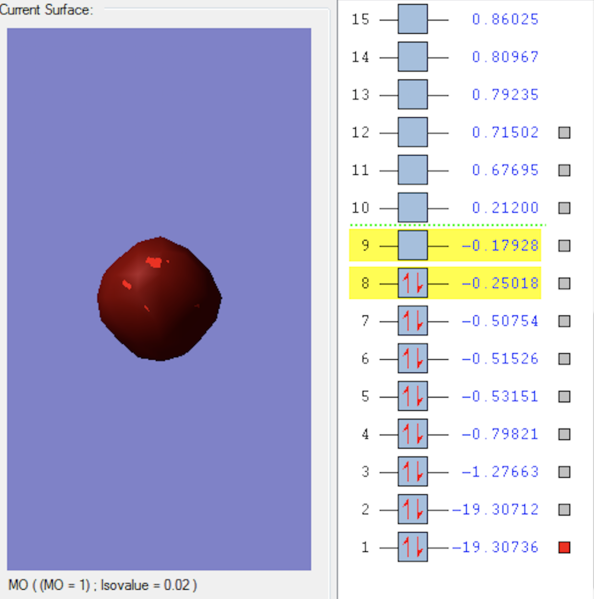
Task: Click energy value 0.71502
Action: (x=505, y=132)
